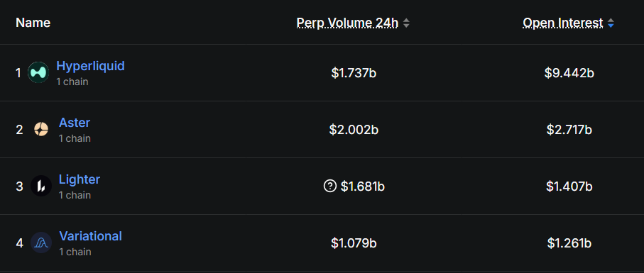Toggle sort arrows next to Perp Volume 24h
Image resolution: width=644 pixels, height=273 pixels.
click(406, 23)
